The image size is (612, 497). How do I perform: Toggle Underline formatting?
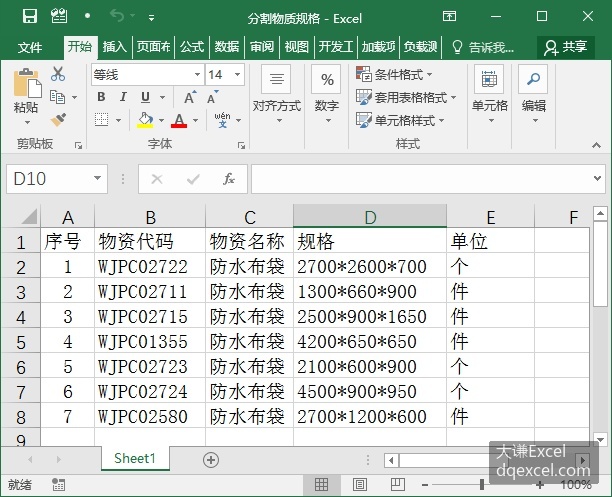pyautogui.click(x=146, y=97)
